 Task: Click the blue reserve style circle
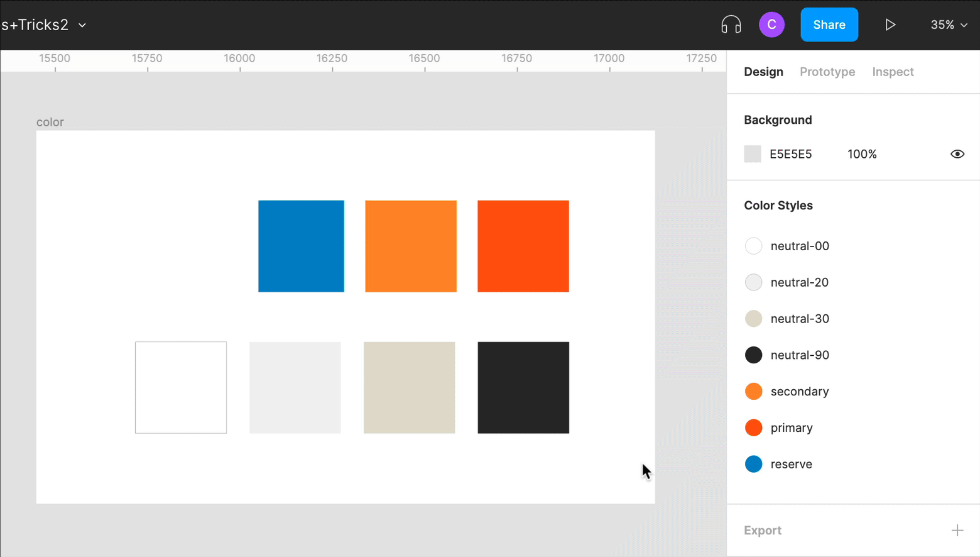[753, 464]
